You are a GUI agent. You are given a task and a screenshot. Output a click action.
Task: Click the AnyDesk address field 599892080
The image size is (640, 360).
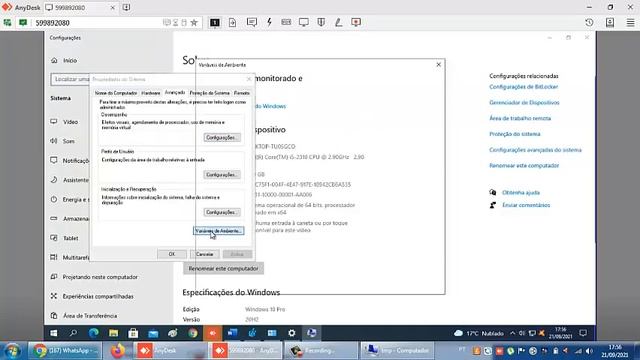point(98,23)
